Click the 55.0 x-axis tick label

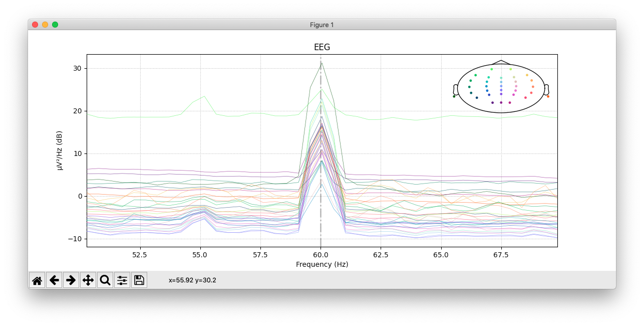pyautogui.click(x=200, y=255)
